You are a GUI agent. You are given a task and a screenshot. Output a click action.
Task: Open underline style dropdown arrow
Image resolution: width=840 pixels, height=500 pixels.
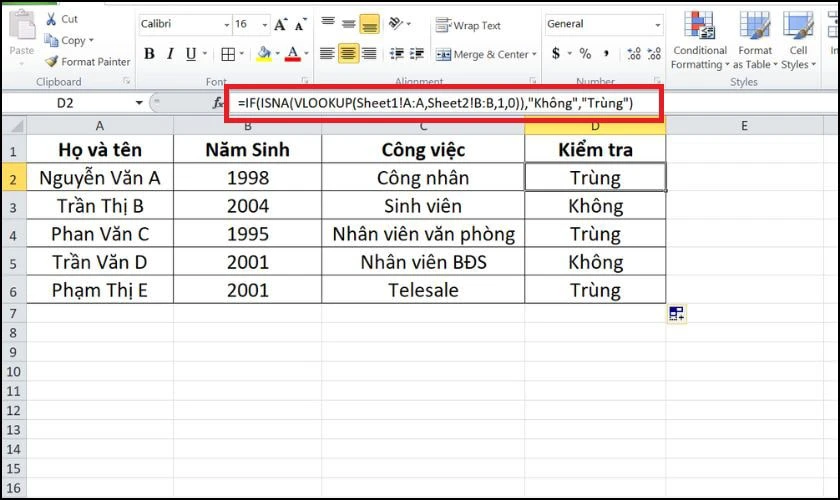pyautogui.click(x=205, y=54)
